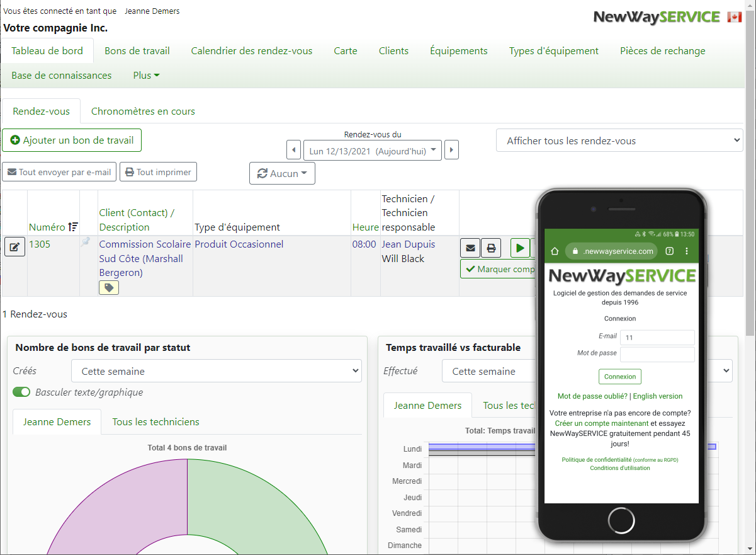The height and width of the screenshot is (555, 756).
Task: Tap Connexion button on phone screen
Action: tap(620, 376)
